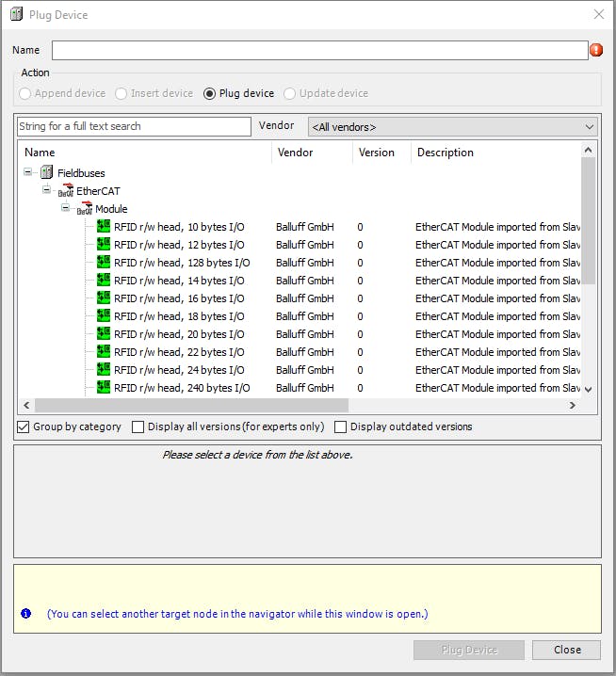Enable Display outdated versions checkbox
The width and height of the screenshot is (616, 676).
(x=340, y=427)
